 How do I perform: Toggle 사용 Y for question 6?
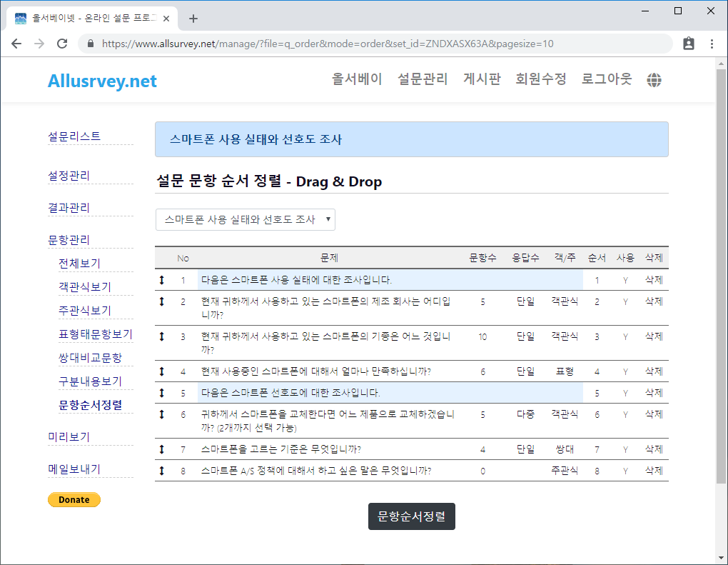pos(625,414)
